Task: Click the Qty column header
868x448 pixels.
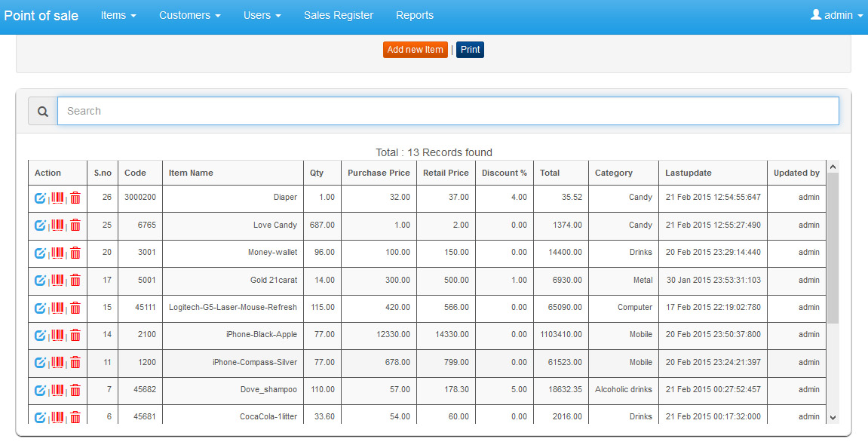Action: pos(317,173)
